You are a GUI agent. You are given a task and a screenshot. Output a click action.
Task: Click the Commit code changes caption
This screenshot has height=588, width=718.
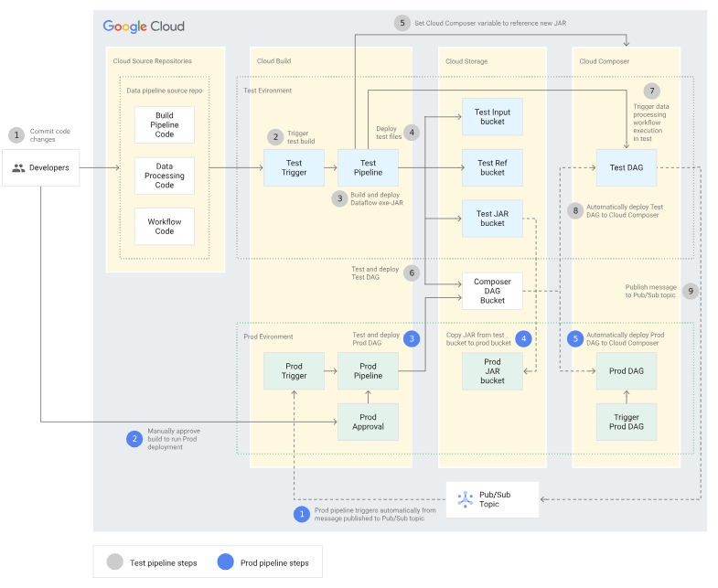coord(50,135)
